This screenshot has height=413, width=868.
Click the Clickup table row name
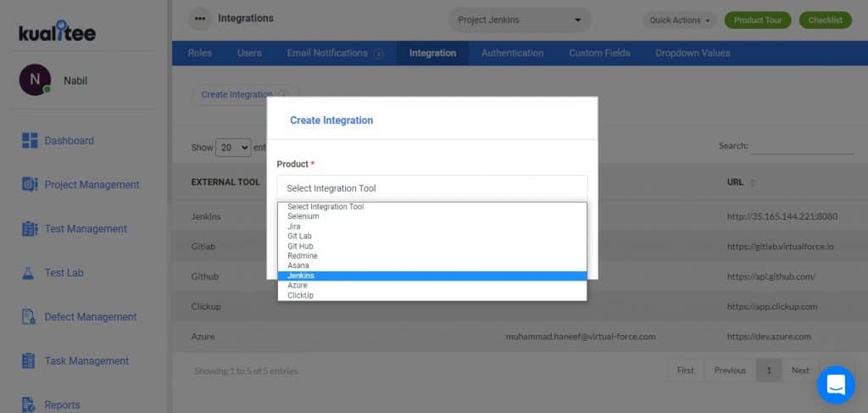[206, 306]
